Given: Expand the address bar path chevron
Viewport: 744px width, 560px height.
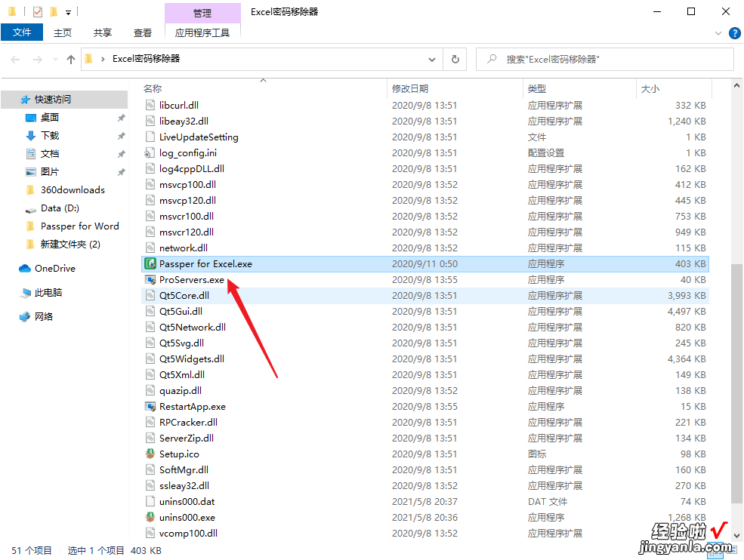Looking at the screenshot, I should coord(103,60).
